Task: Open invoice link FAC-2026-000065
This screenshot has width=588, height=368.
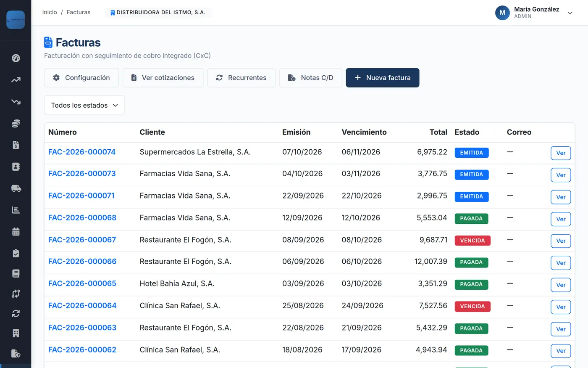Action: 82,283
